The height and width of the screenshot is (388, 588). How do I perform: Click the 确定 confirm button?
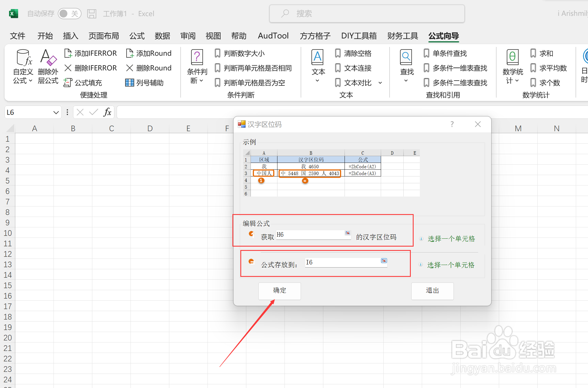(x=279, y=291)
